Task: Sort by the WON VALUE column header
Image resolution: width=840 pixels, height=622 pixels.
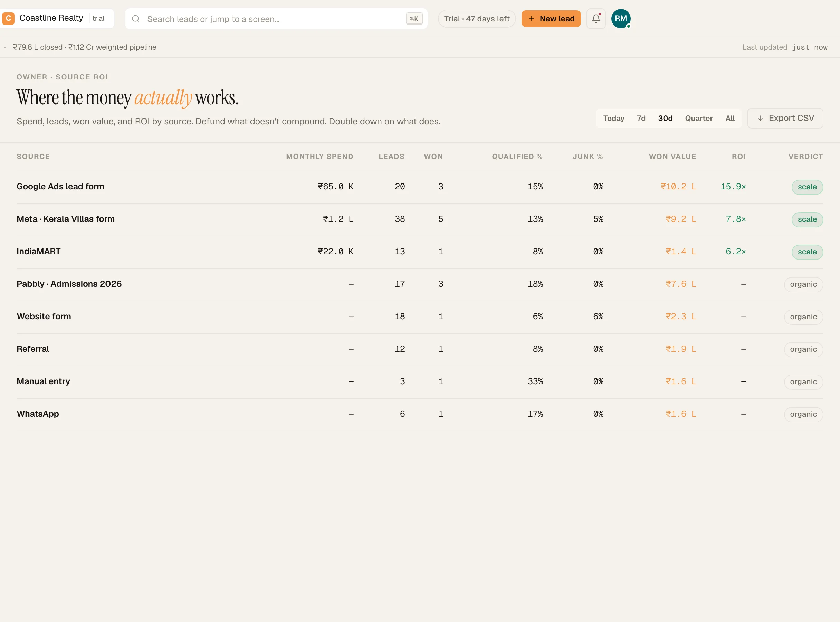Action: [672, 157]
